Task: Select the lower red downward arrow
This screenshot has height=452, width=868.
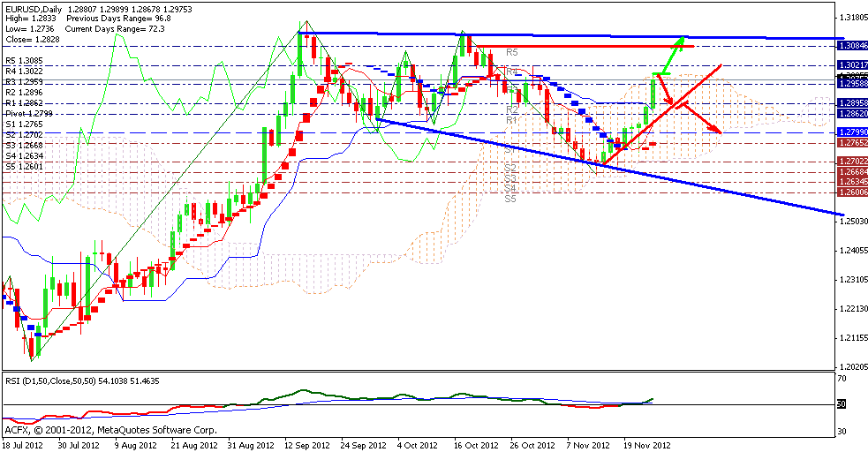Action: 706,119
